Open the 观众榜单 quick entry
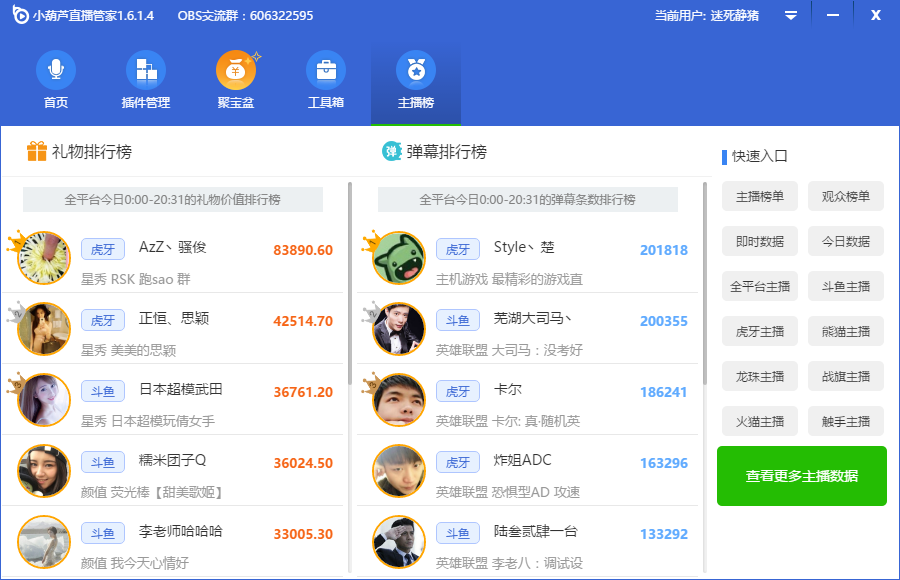Viewport: 900px width, 580px height. click(846, 197)
